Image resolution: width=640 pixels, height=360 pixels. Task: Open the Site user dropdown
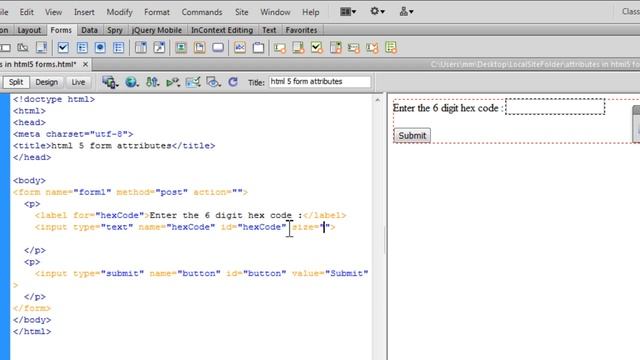pos(406,11)
